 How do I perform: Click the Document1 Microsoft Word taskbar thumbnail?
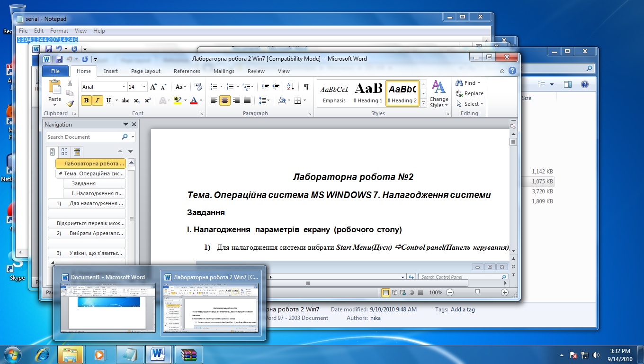click(107, 302)
